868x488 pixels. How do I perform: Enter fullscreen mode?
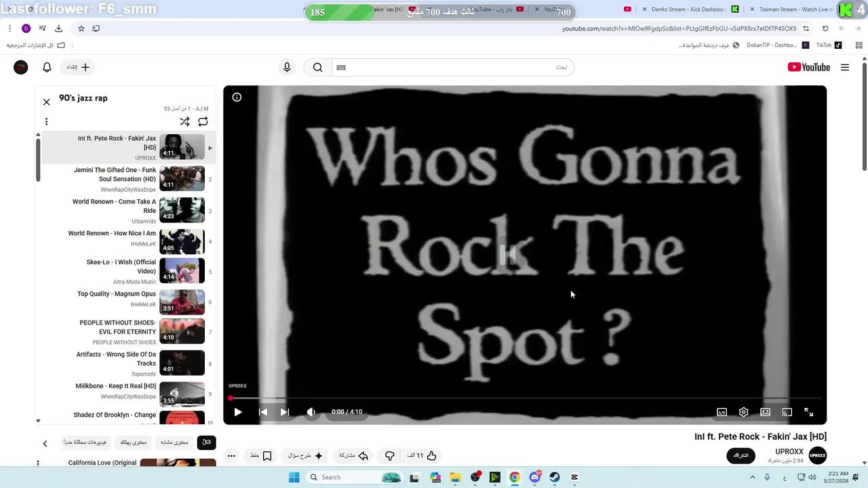[x=809, y=412]
